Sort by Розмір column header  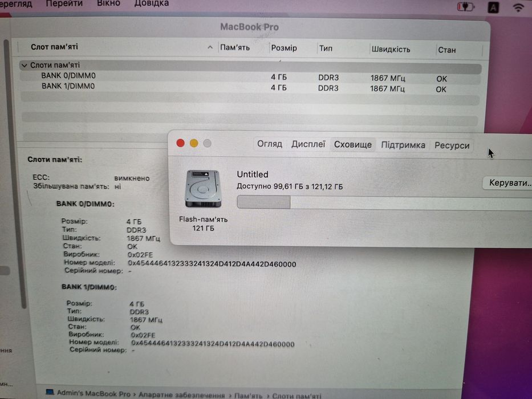point(284,48)
